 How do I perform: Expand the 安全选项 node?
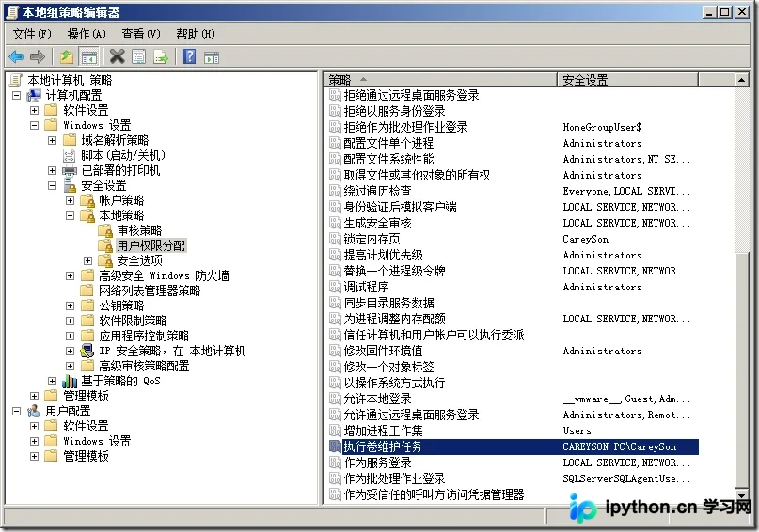point(88,260)
